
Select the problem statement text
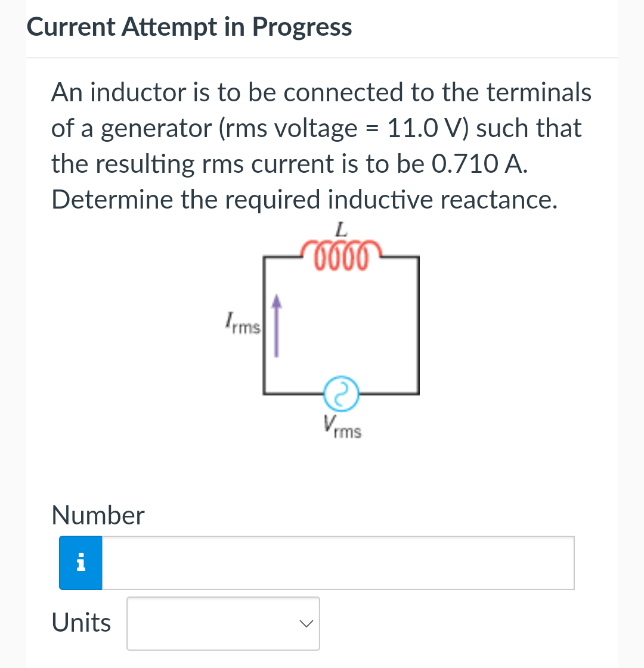pos(322,146)
